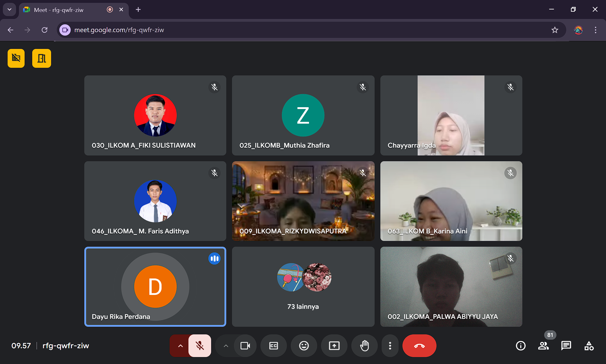Image resolution: width=606 pixels, height=364 pixels.
Task: Open the meeting details info icon
Action: [520, 346]
